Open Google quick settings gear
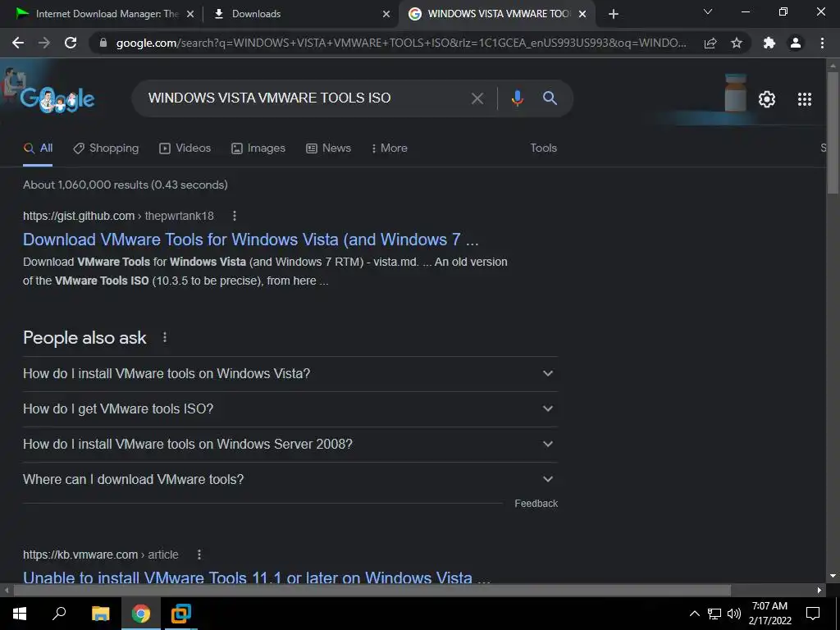840x630 pixels. tap(767, 99)
